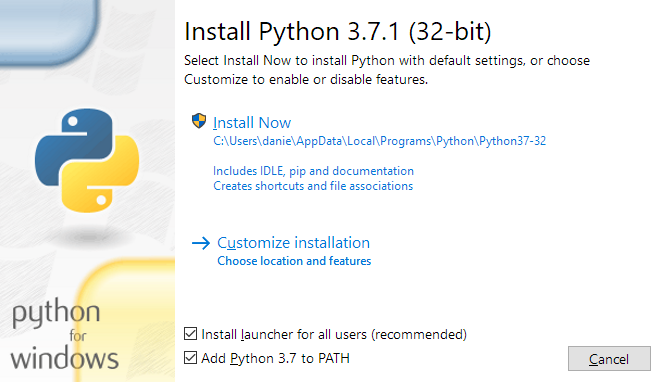Click the Python two-snake logo
Viewport: 663px width, 383px height.
[x=87, y=160]
